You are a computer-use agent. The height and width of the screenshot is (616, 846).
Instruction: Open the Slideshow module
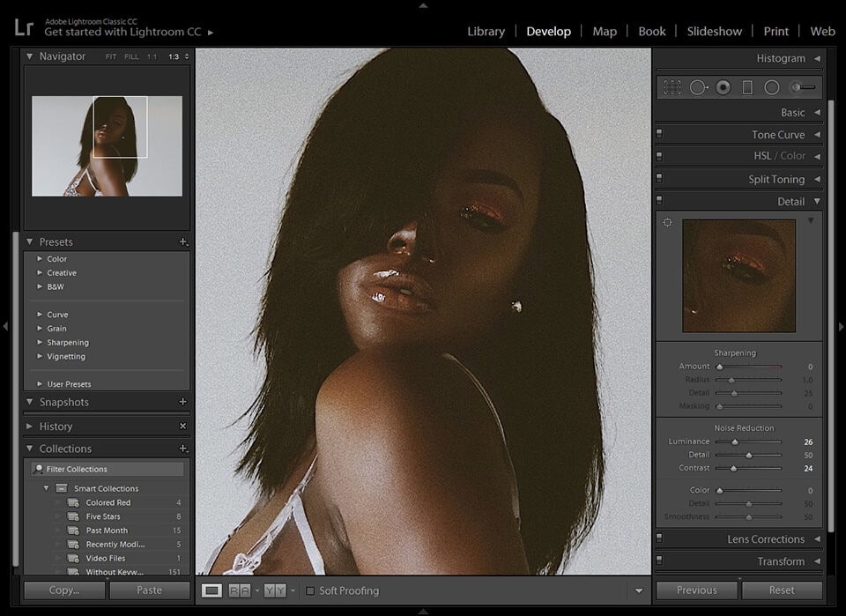pyautogui.click(x=715, y=32)
